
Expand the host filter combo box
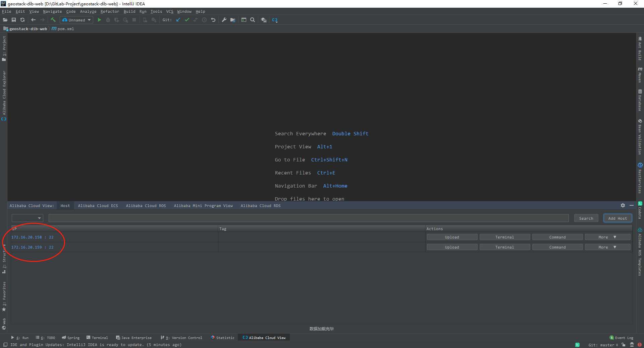[x=27, y=218]
